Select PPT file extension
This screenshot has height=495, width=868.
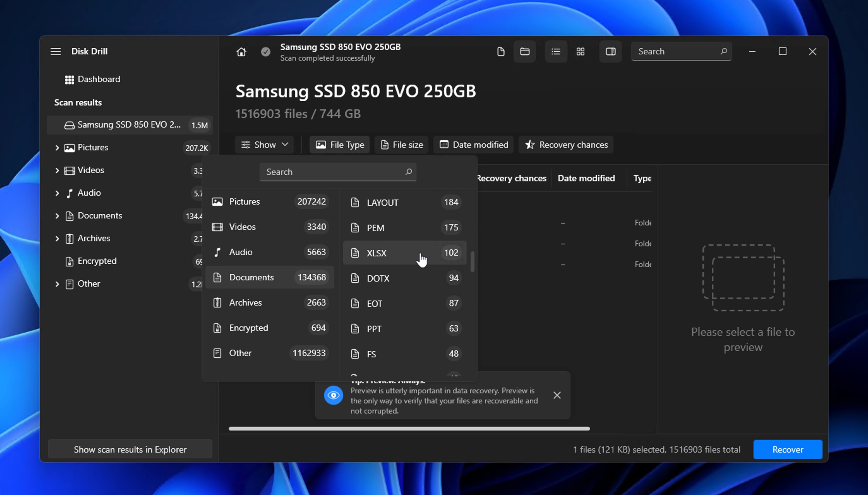[405, 328]
